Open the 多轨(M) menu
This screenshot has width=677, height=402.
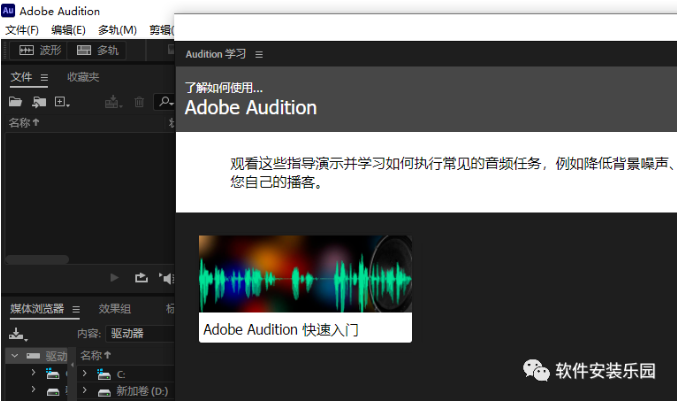118,30
